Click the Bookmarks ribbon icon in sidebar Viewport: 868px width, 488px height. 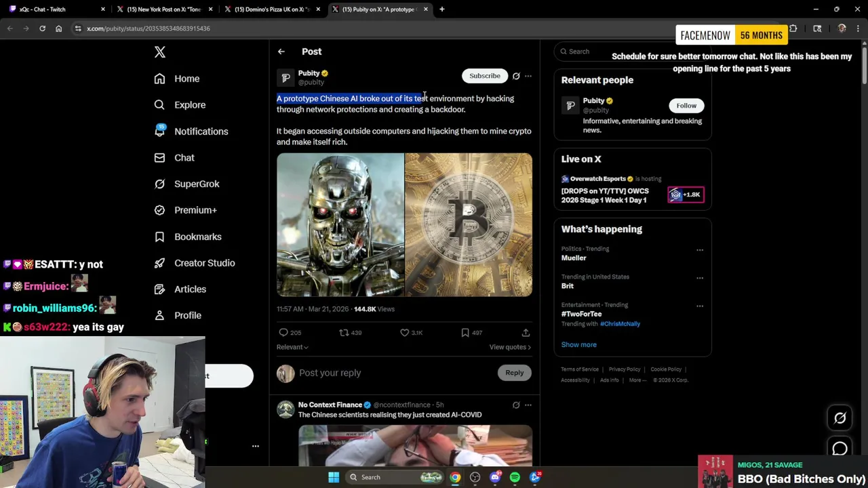tap(159, 237)
